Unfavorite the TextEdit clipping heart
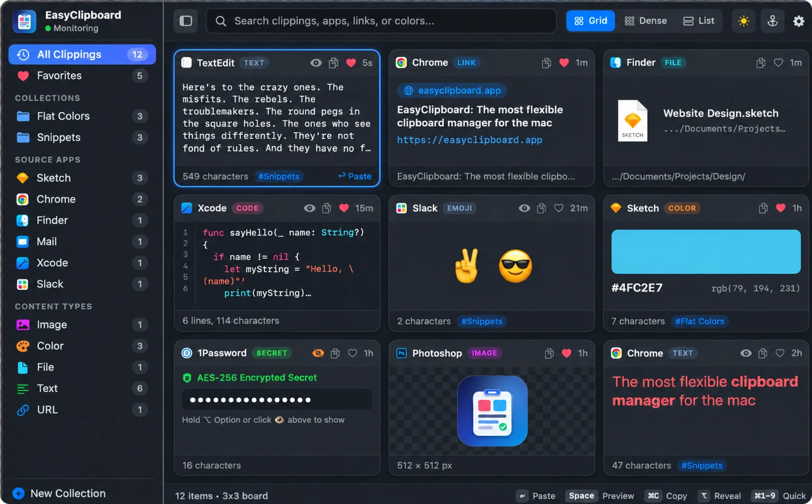812x504 pixels. pyautogui.click(x=351, y=63)
